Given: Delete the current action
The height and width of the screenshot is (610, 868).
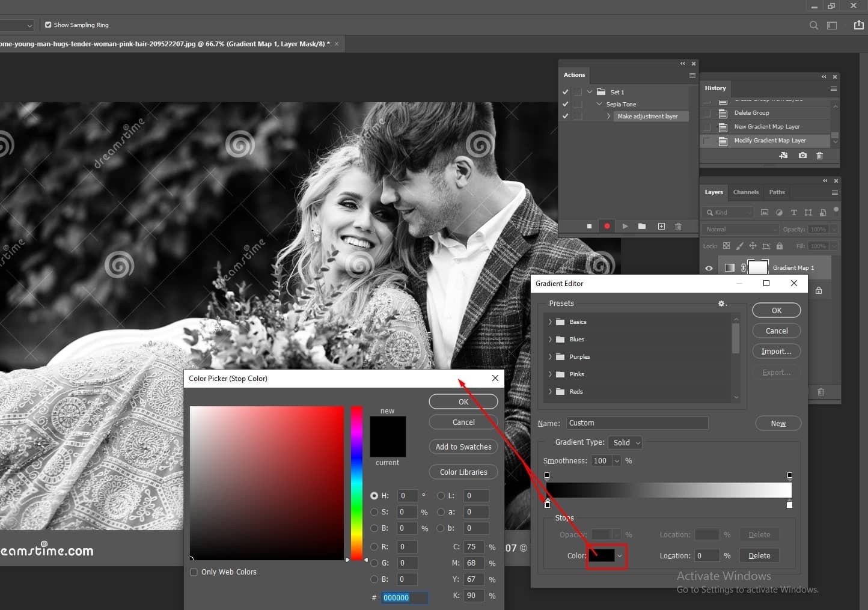Looking at the screenshot, I should [679, 227].
